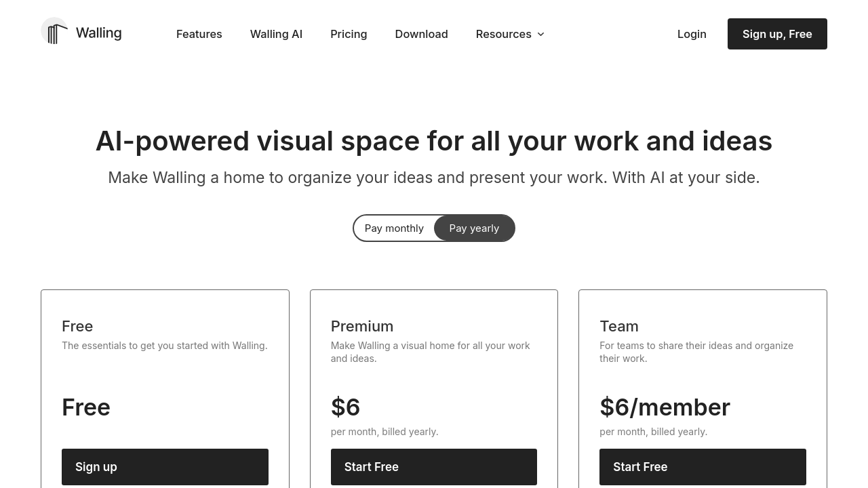Image resolution: width=868 pixels, height=488 pixels.
Task: Click the subtitle 'Make Walling a home'
Action: point(434,178)
